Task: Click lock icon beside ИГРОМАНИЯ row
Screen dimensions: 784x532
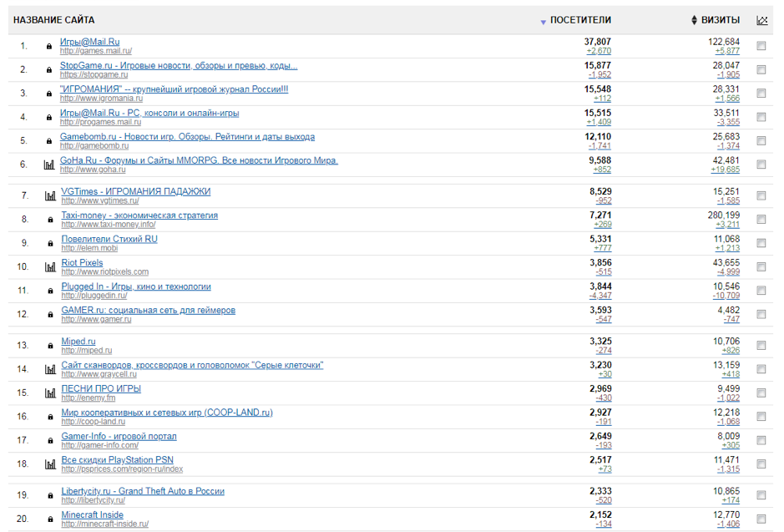Action: pyautogui.click(x=49, y=94)
